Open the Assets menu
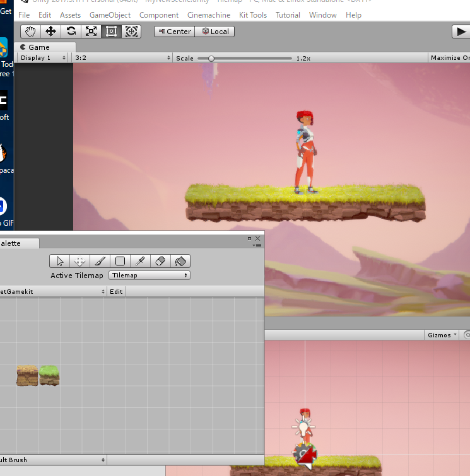 pos(70,15)
